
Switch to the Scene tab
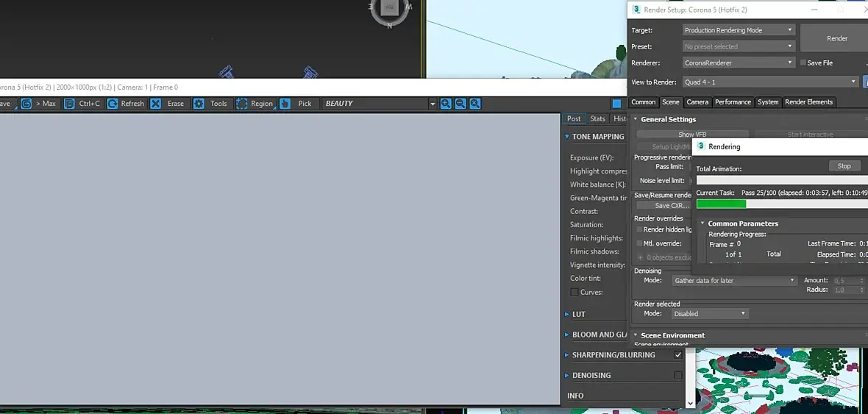(x=670, y=101)
